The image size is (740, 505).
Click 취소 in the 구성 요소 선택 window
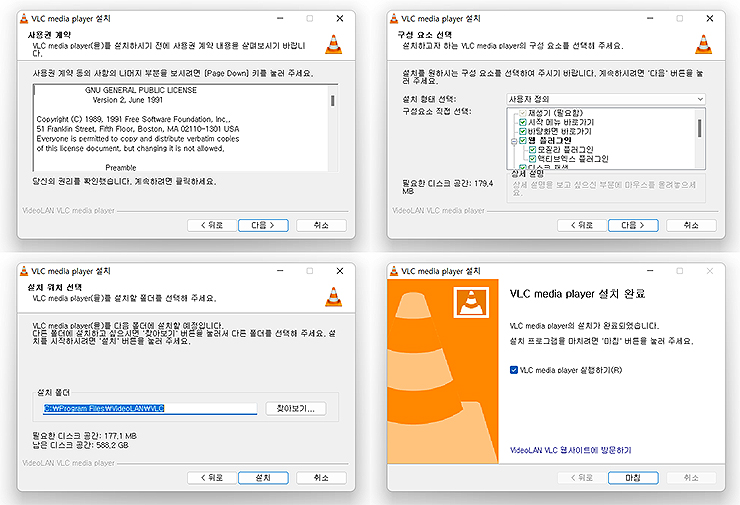tap(691, 226)
